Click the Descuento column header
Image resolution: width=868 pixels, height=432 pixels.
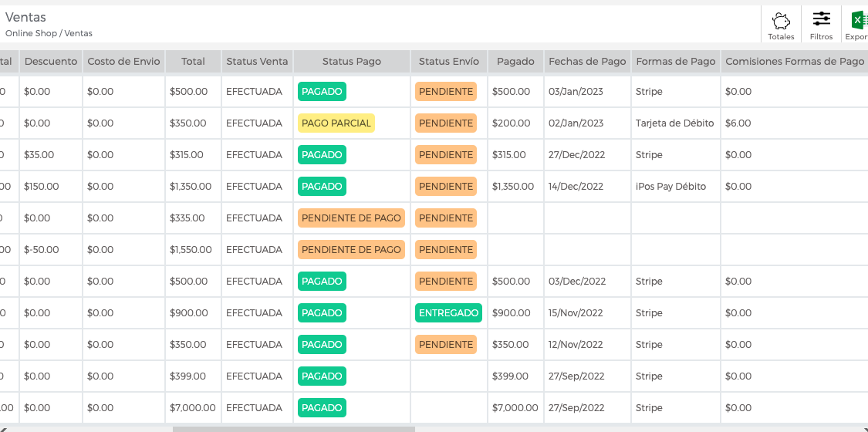click(51, 62)
